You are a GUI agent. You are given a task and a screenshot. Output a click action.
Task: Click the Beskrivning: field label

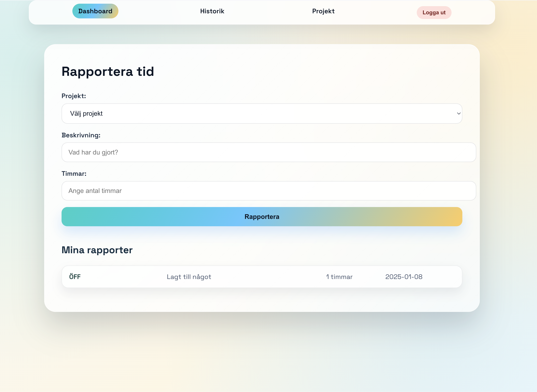(81, 135)
